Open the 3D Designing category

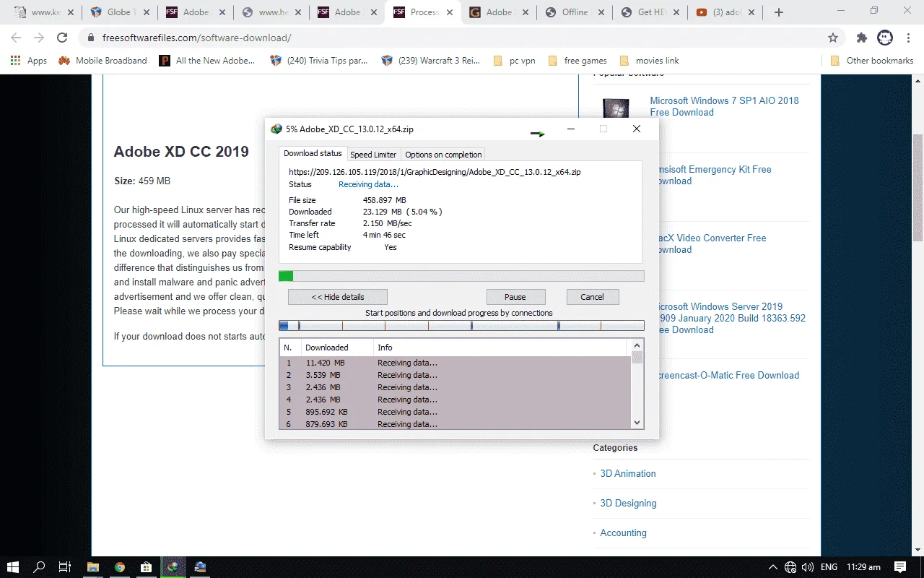[628, 503]
